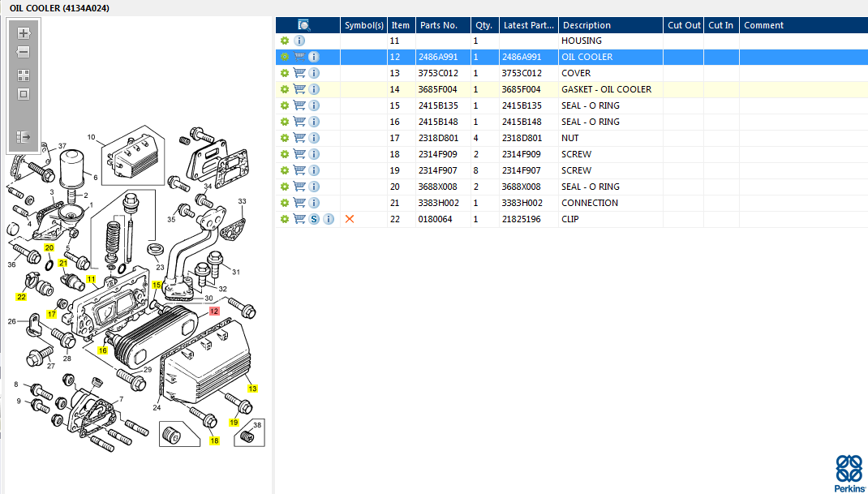Select parts number 2314F907 cell
The width and height of the screenshot is (868, 494).
(443, 170)
